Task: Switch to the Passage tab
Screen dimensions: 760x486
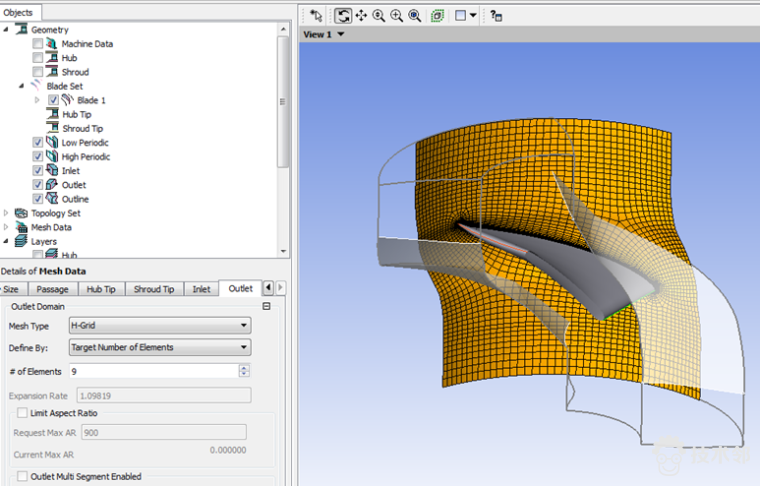Action: point(52,289)
